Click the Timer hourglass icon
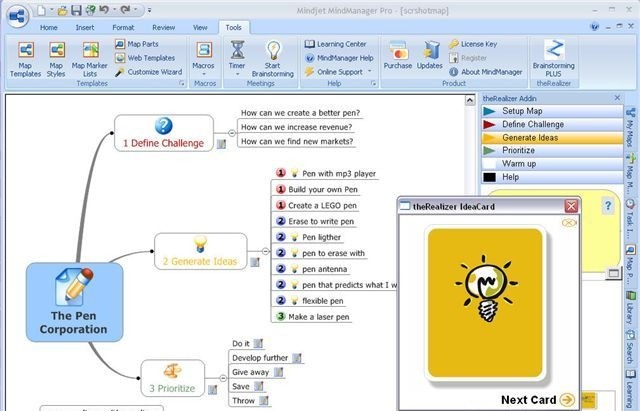Image resolution: width=640 pixels, height=411 pixels. click(x=237, y=50)
